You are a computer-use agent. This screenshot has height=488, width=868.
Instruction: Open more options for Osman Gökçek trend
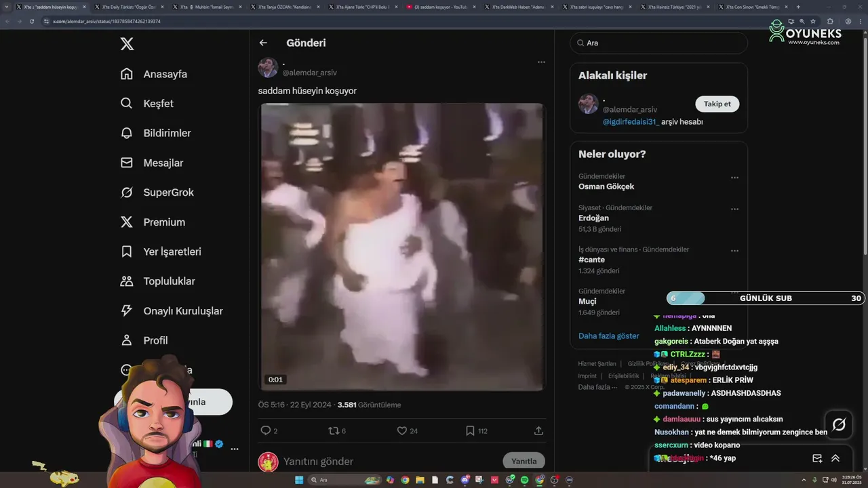[x=734, y=178]
